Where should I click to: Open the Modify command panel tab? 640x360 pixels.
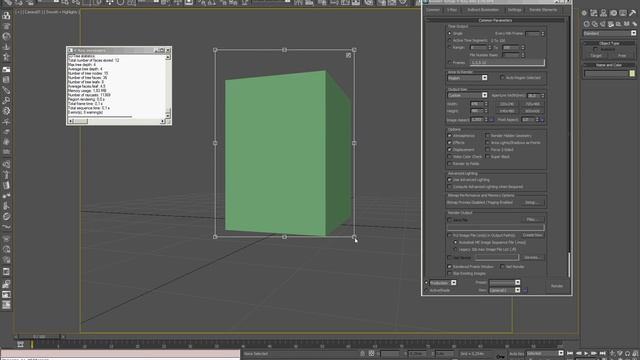click(594, 13)
